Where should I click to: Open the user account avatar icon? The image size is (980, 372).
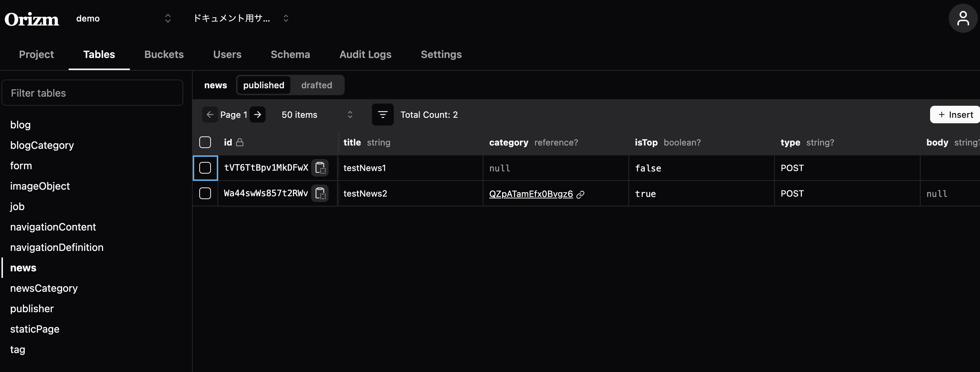point(963,18)
